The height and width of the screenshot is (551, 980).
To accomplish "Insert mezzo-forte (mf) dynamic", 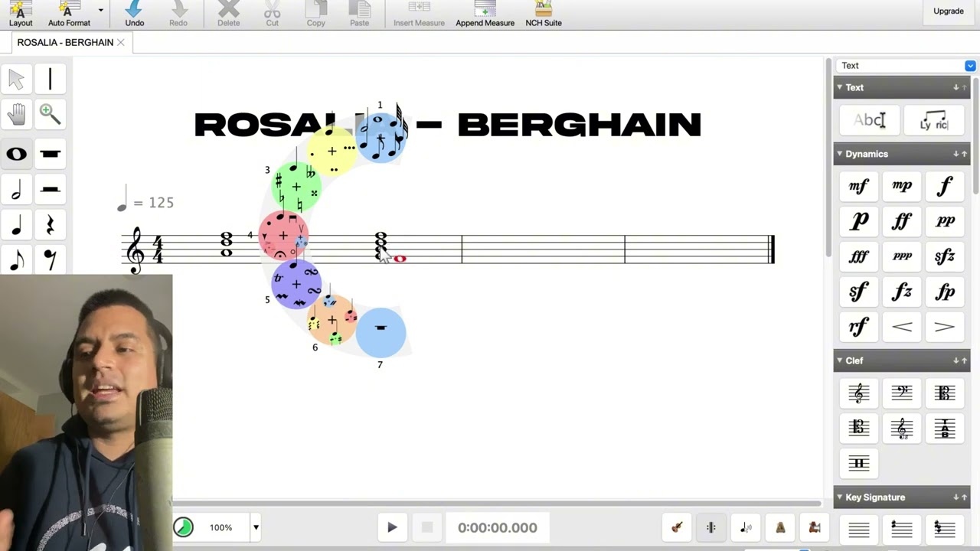I will [x=859, y=185].
